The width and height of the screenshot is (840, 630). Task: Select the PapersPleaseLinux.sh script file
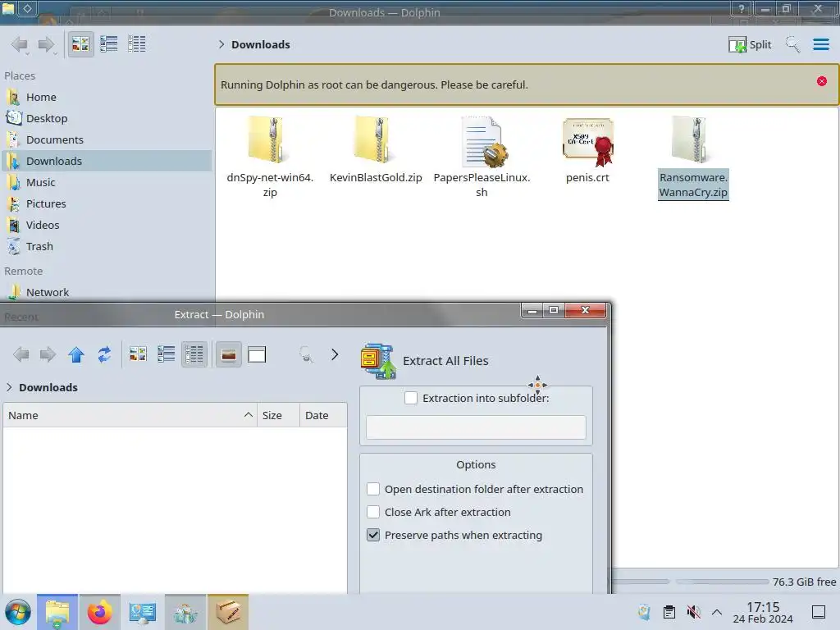click(x=482, y=157)
